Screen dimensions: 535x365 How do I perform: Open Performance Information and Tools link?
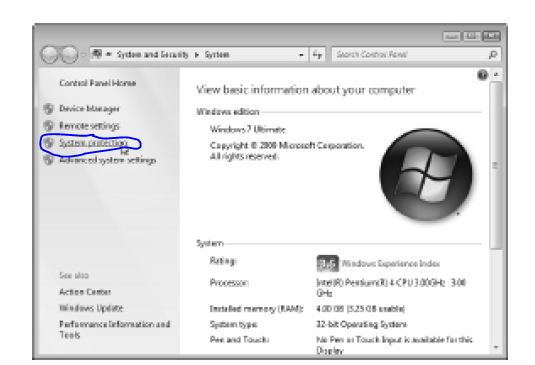(x=115, y=329)
